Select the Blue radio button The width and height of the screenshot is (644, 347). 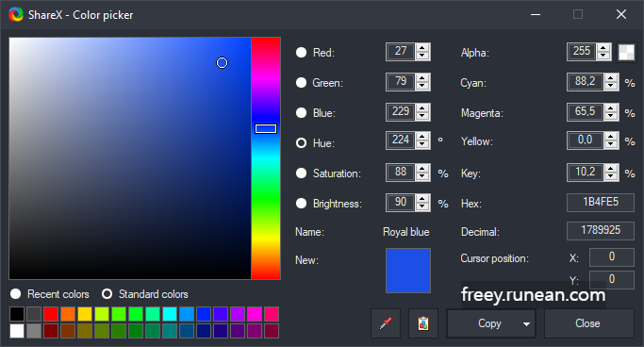[x=301, y=112]
